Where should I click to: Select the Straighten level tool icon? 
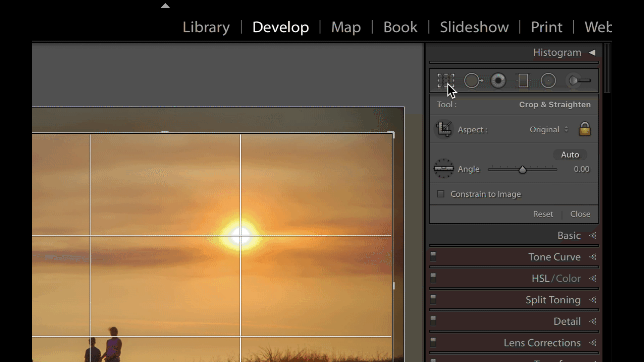point(443,169)
